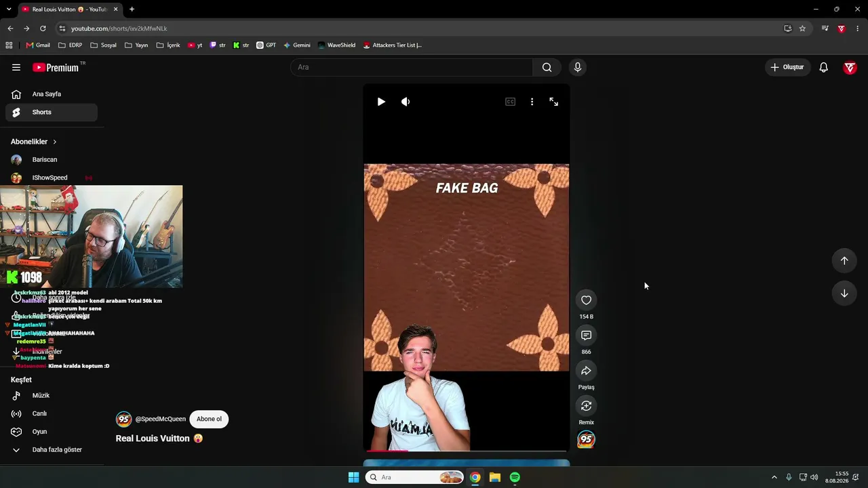
Task: Bookmark this page with the star
Action: coord(802,28)
